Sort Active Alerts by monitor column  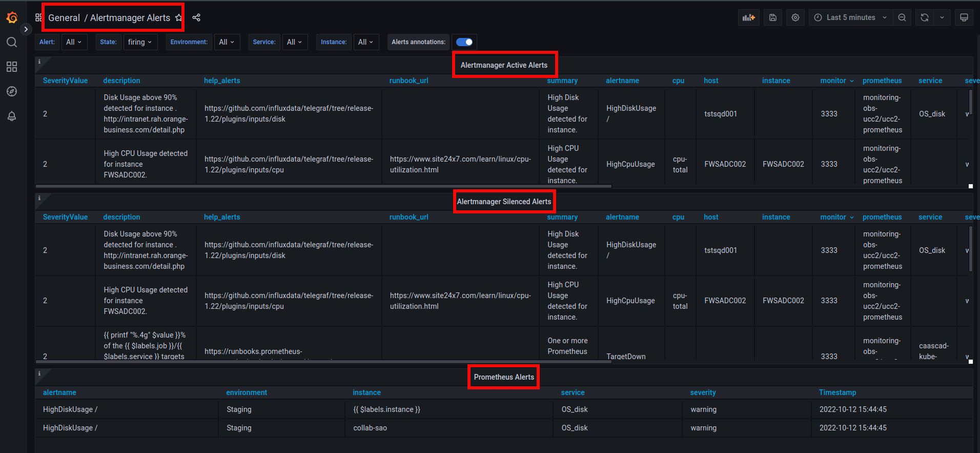pos(836,81)
